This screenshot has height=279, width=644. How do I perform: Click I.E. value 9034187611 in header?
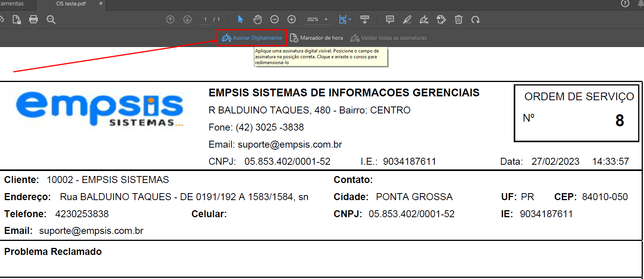pos(409,161)
